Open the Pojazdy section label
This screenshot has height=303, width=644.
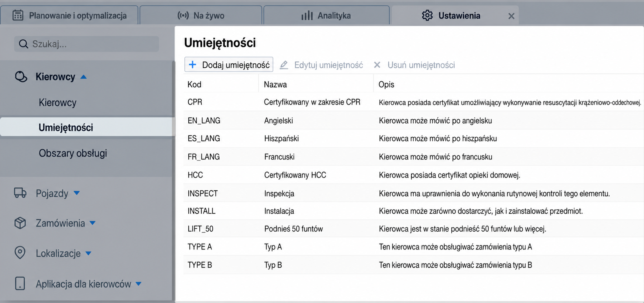click(52, 193)
